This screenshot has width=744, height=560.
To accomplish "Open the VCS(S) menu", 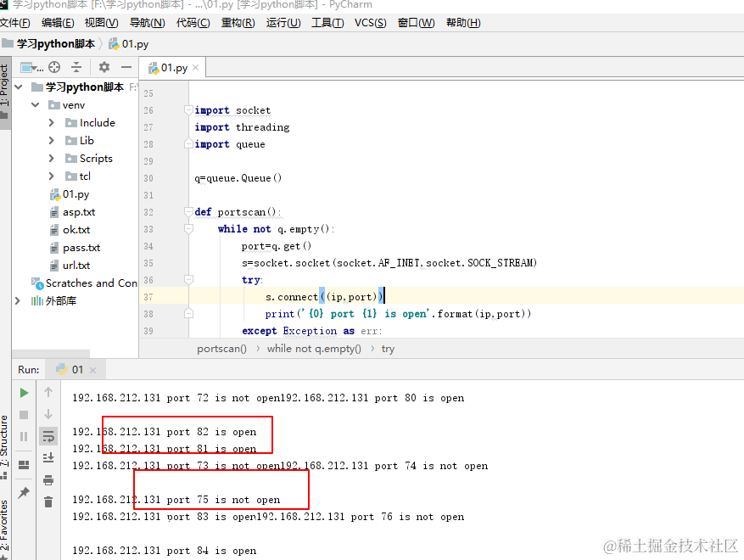I will pos(370,23).
